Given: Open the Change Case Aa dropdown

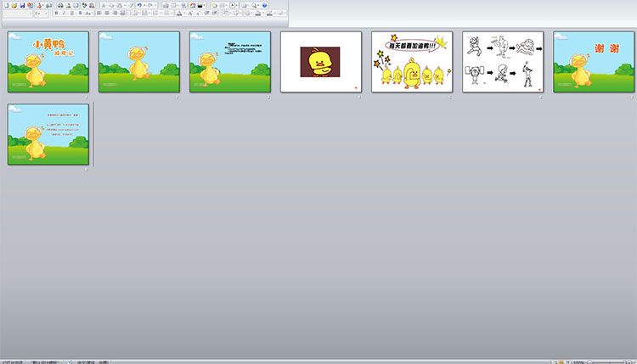Looking at the screenshot, I should tap(88, 13).
